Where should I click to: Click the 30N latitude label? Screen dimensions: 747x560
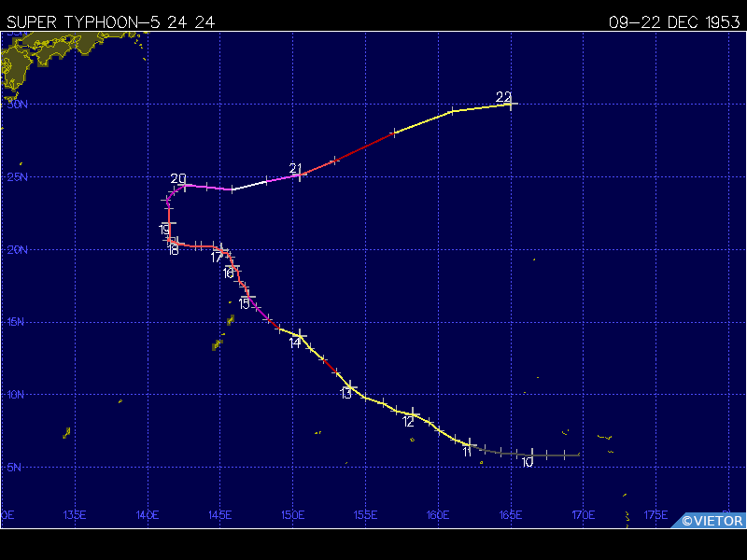tap(18, 105)
